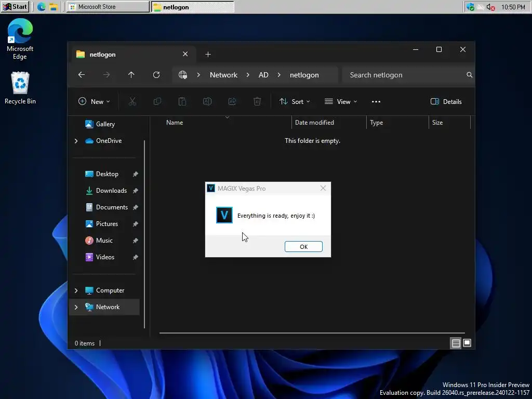Switch to Microsoft Store taskbar button

click(108, 7)
